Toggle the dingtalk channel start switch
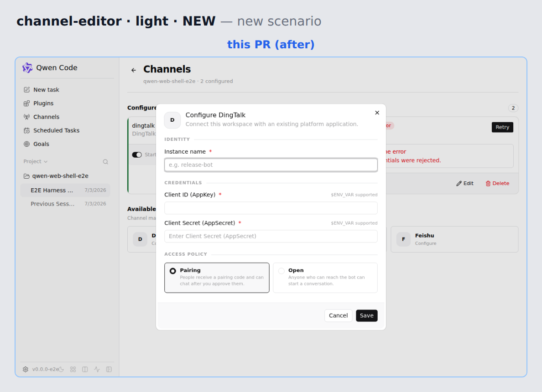This screenshot has width=542, height=392. [137, 155]
